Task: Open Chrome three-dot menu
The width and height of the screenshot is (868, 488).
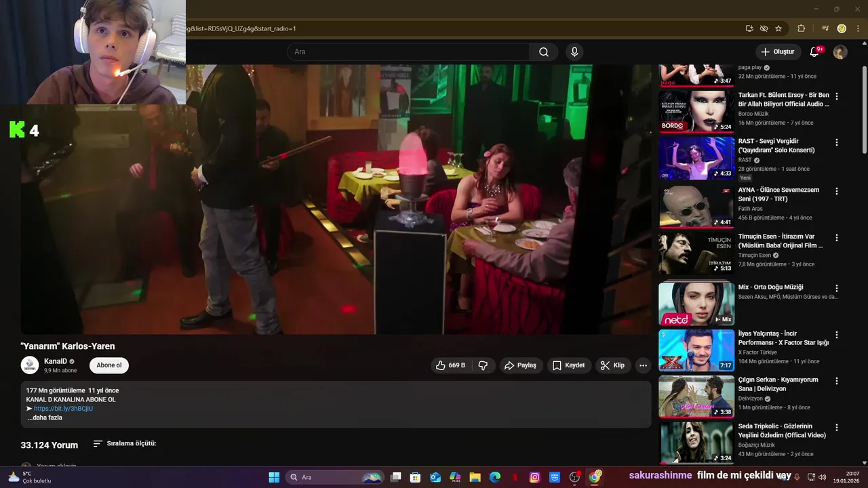Action: coord(856,28)
